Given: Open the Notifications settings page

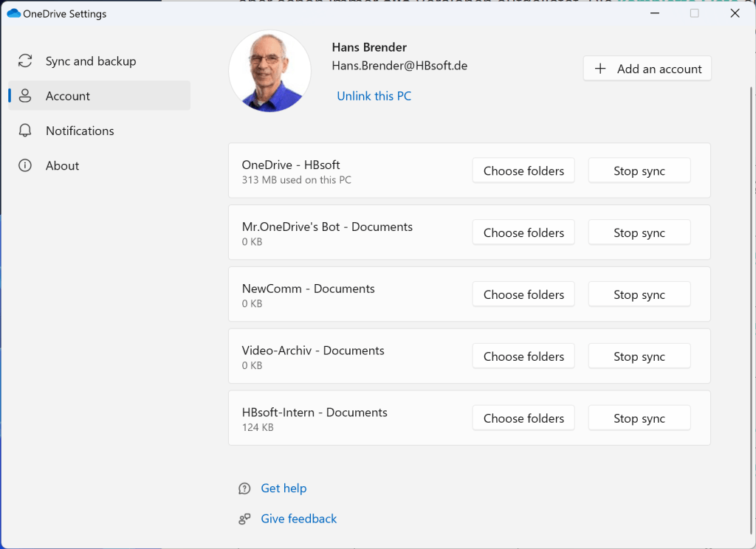Looking at the screenshot, I should 80,131.
